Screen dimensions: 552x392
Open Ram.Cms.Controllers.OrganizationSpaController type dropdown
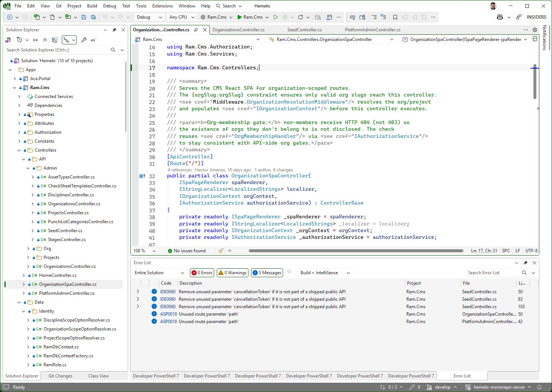pyautogui.click(x=331, y=39)
